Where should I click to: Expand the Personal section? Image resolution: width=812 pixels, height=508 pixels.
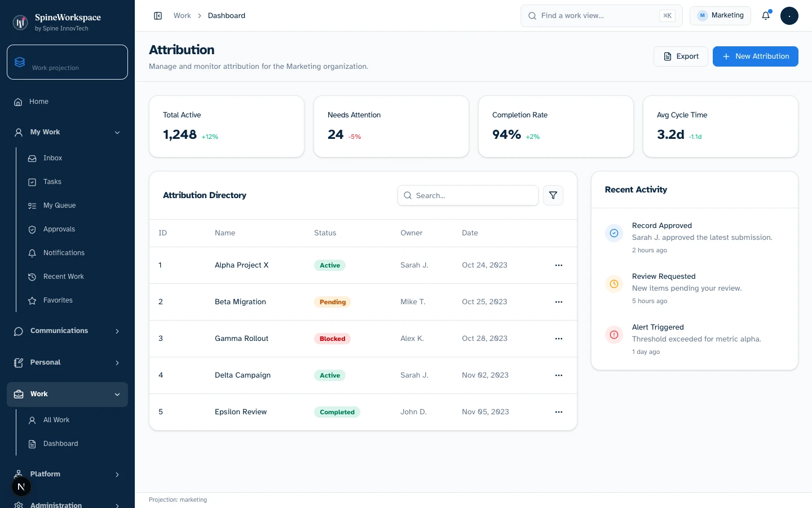(x=67, y=362)
